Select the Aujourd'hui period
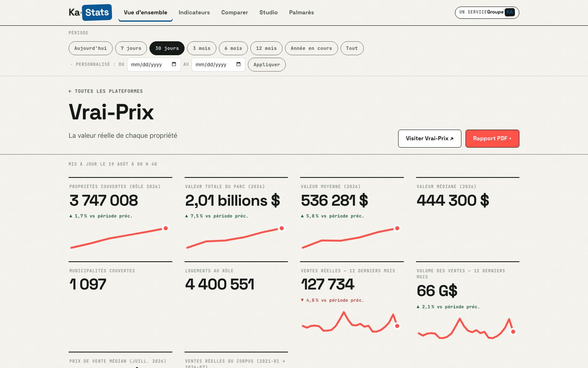The height and width of the screenshot is (368, 588). (x=91, y=48)
